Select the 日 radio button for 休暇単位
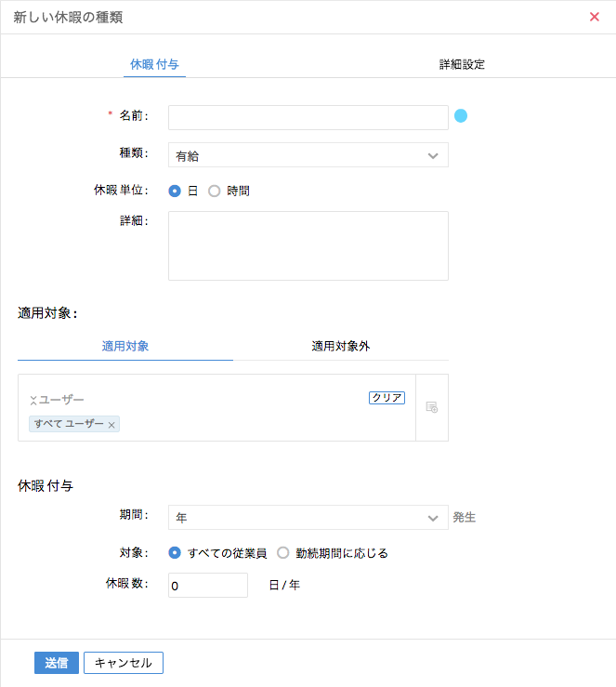 pyautogui.click(x=175, y=191)
